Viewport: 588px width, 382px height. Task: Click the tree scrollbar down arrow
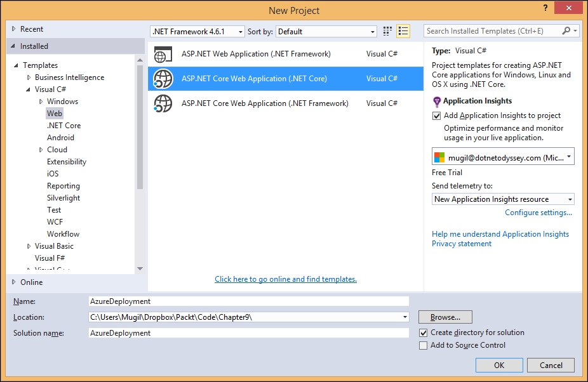[140, 268]
